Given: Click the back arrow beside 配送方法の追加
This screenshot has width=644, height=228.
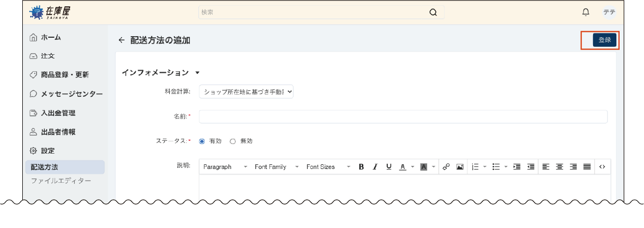Looking at the screenshot, I should (121, 40).
